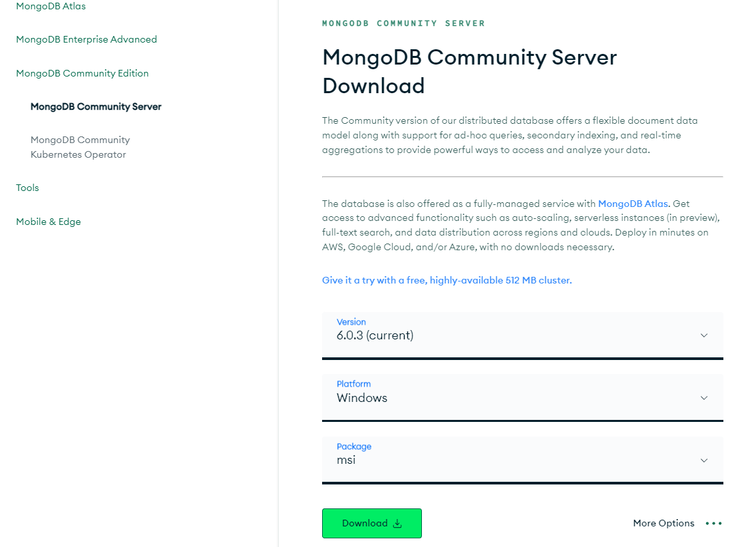The width and height of the screenshot is (756, 547).
Task: Open the Package dropdown showing msi
Action: coord(522,460)
